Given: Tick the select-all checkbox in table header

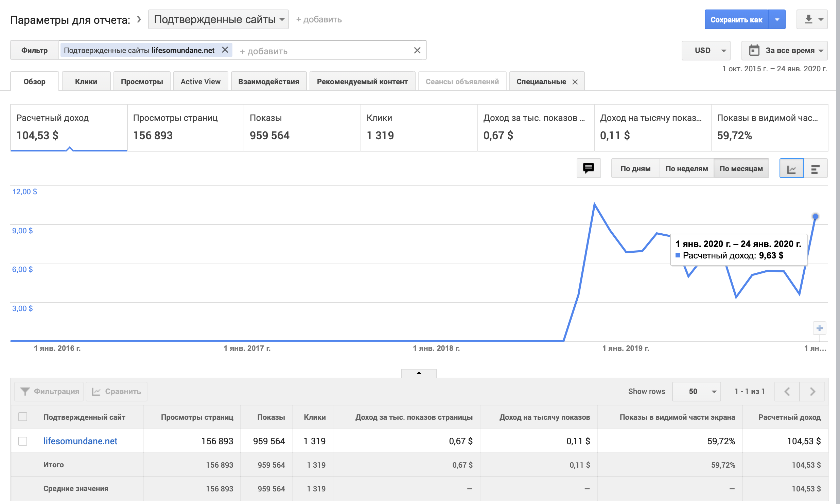Looking at the screenshot, I should tap(23, 417).
